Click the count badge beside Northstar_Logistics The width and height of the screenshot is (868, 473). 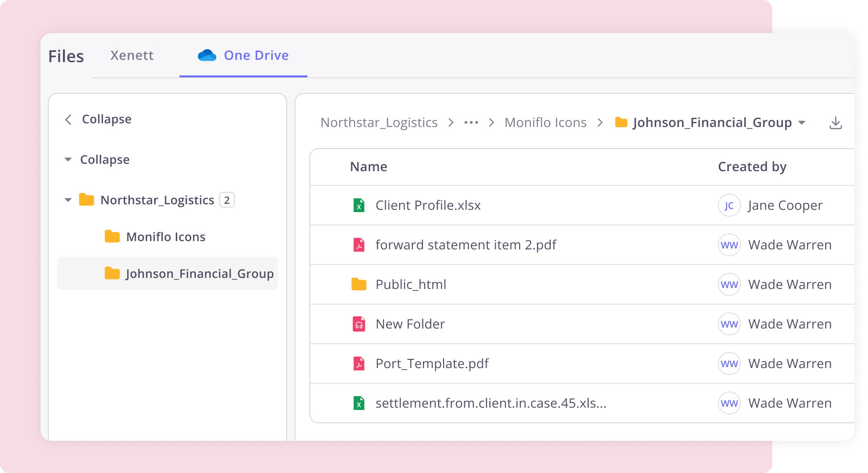coord(227,200)
